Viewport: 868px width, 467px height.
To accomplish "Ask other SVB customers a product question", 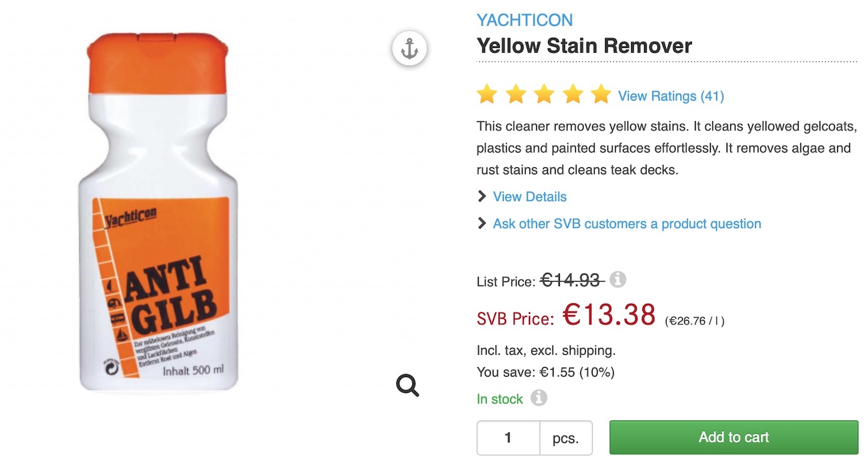I will tap(627, 224).
